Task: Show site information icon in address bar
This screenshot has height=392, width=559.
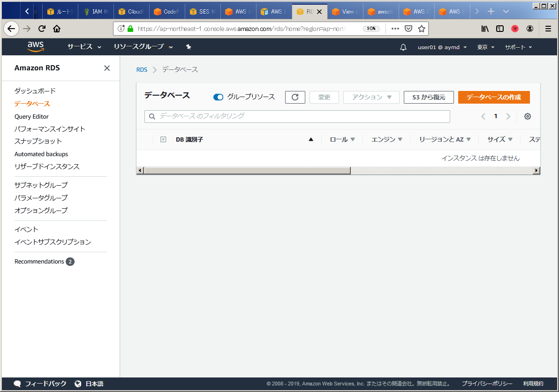Action: (x=121, y=29)
